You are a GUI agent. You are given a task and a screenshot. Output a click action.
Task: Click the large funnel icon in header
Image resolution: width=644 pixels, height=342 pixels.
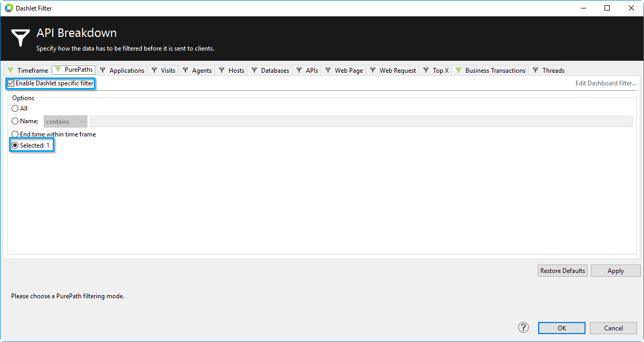(x=21, y=38)
